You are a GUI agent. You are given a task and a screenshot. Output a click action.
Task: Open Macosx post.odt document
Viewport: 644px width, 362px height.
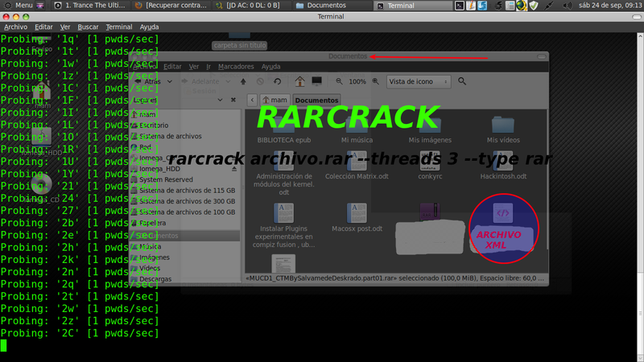pos(358,217)
